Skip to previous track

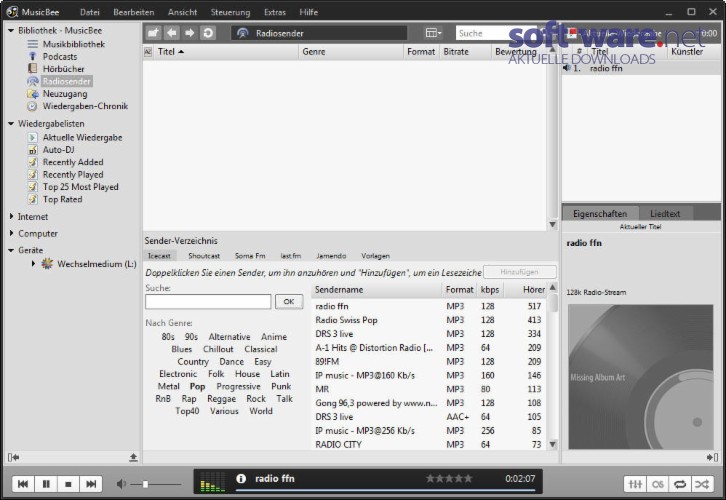pyautogui.click(x=23, y=484)
